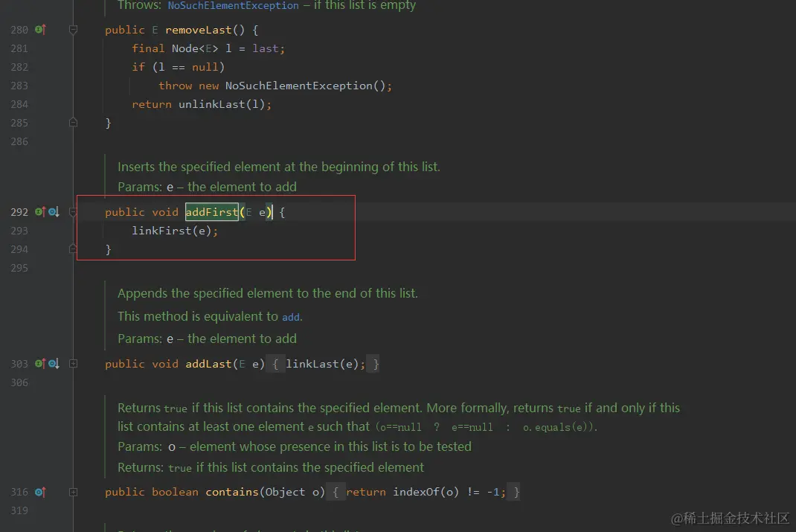Click line number 283 in the gutter
The height and width of the screenshot is (532, 796).
click(x=19, y=86)
